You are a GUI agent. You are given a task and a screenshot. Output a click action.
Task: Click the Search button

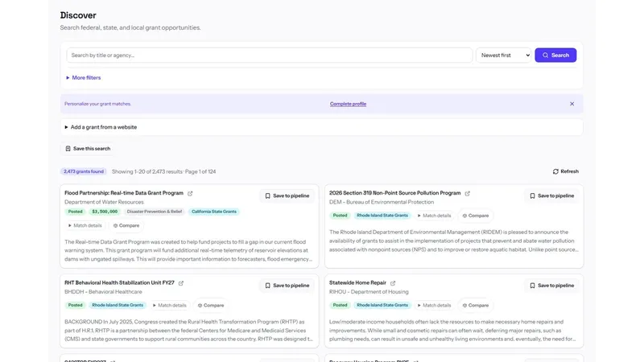pyautogui.click(x=555, y=55)
